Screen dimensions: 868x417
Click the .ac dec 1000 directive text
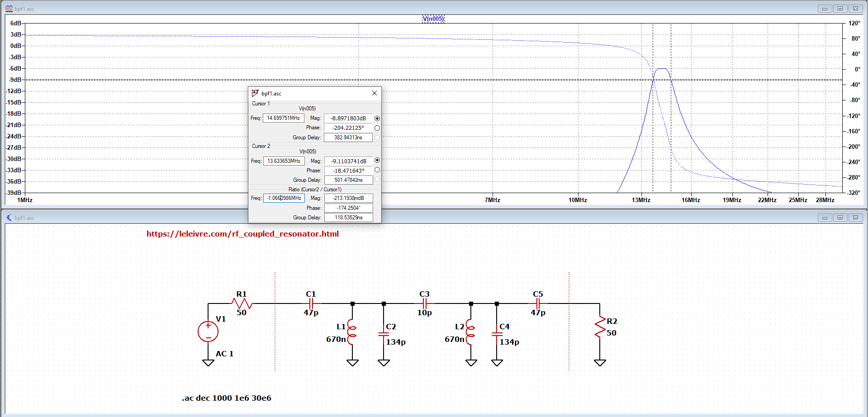pos(227,398)
